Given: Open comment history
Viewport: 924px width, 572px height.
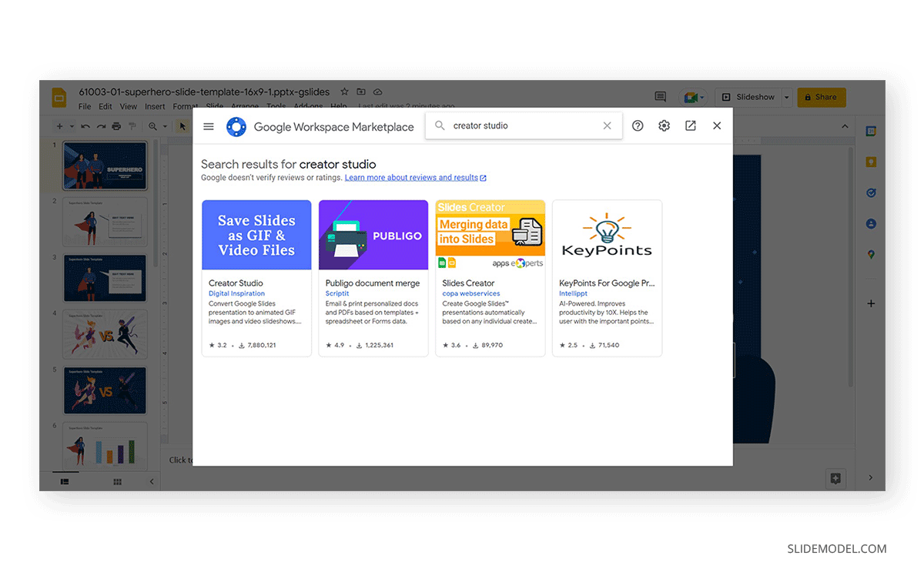Looking at the screenshot, I should [660, 97].
